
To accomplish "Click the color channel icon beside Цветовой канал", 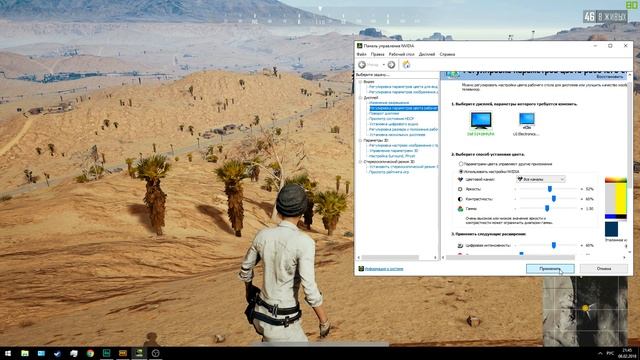I will (460, 179).
